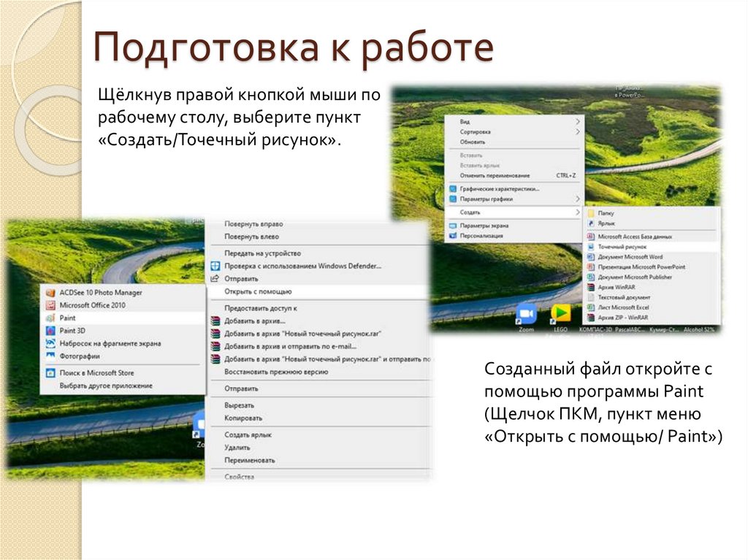Expand the Сортировка submenu arrow
The height and width of the screenshot is (560, 748).
coord(577,131)
